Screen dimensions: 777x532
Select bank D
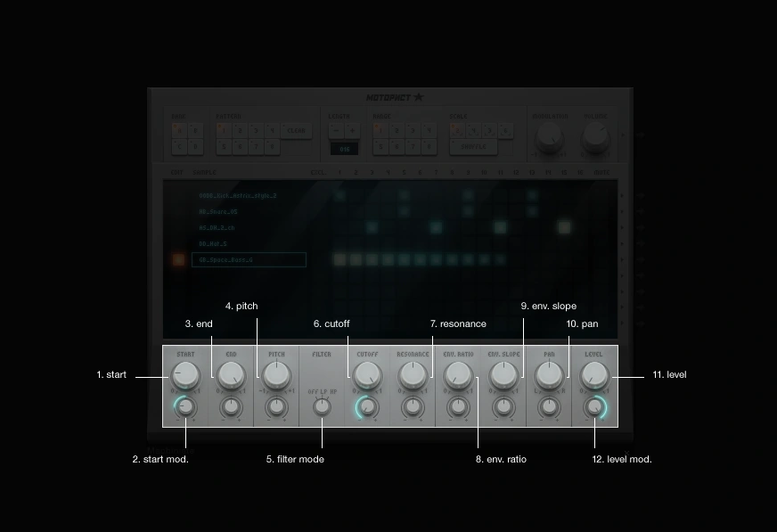(x=195, y=147)
